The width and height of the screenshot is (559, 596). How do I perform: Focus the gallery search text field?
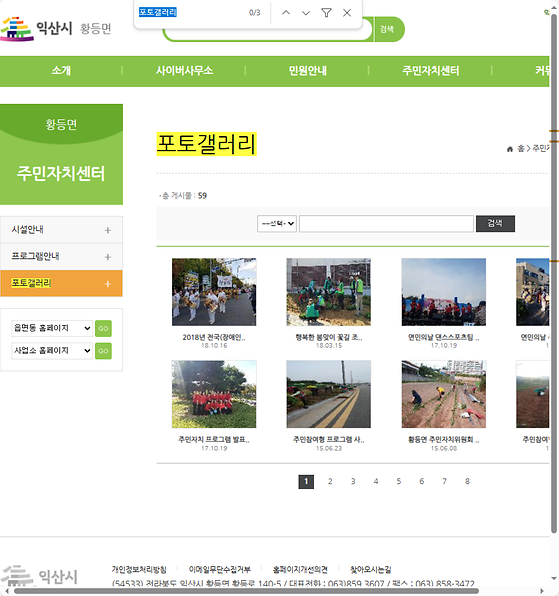point(386,224)
